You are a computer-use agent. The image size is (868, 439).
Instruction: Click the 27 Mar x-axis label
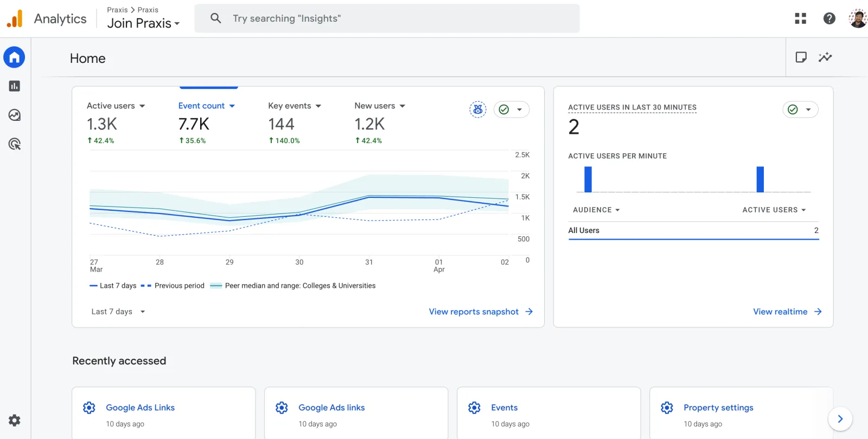click(x=96, y=266)
